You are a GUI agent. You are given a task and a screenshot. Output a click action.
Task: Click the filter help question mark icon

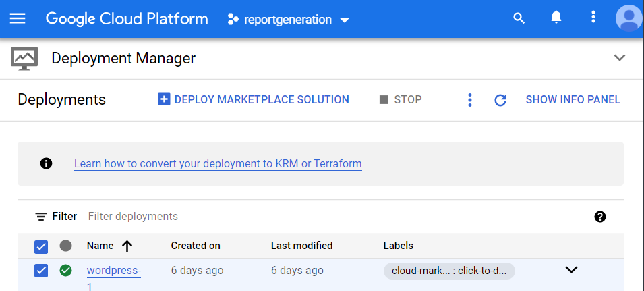tap(600, 217)
